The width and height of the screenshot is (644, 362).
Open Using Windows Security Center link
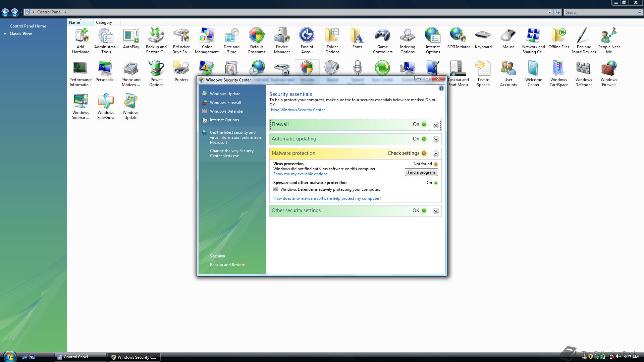tap(297, 110)
